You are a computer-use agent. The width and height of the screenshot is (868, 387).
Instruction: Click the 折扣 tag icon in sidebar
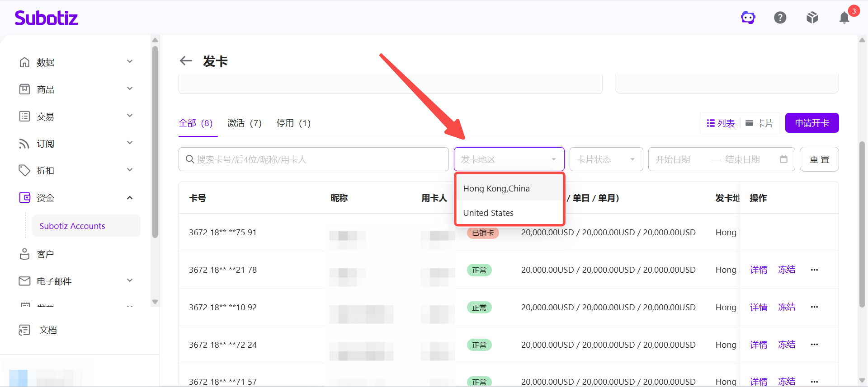pyautogui.click(x=24, y=170)
